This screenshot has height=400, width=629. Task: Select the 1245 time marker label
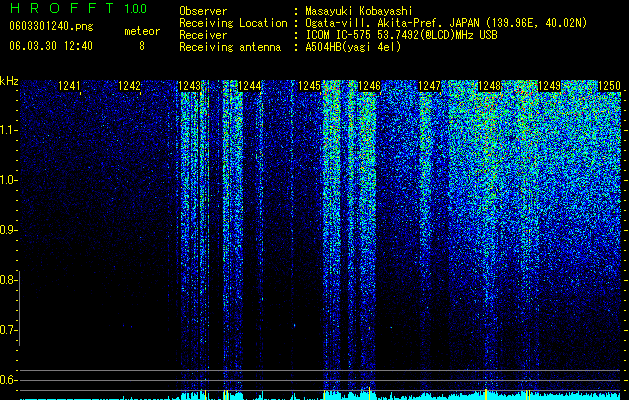coord(309,86)
